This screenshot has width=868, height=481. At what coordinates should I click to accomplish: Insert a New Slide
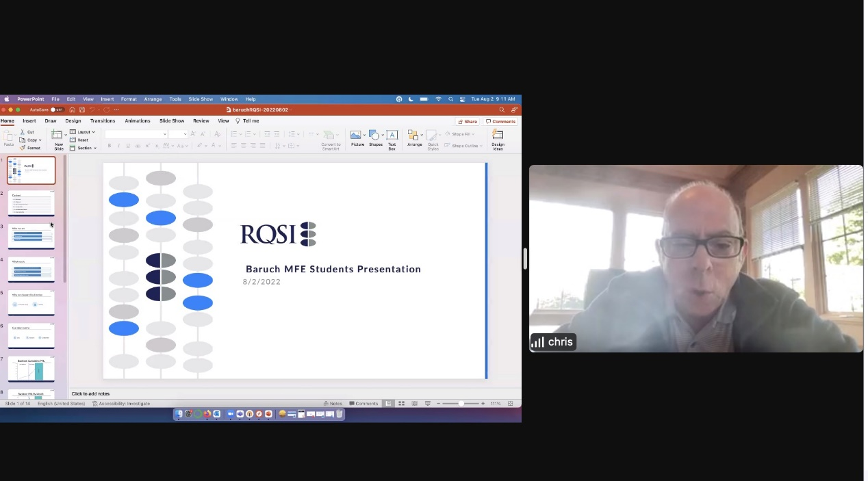(58, 139)
